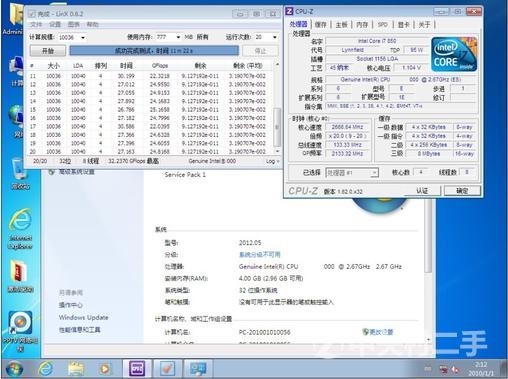Expand the LinX run count dropdown
The height and width of the screenshot is (379, 508).
tap(275, 37)
